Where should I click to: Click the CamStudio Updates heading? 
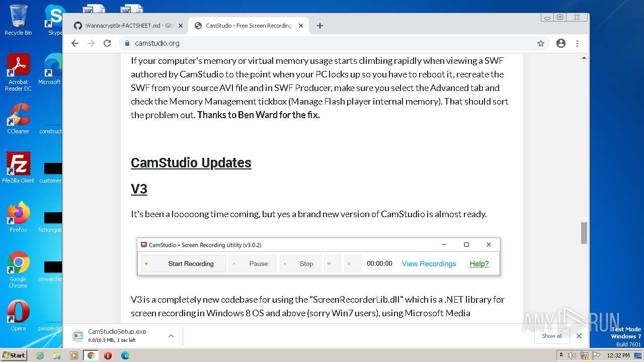pyautogui.click(x=191, y=163)
